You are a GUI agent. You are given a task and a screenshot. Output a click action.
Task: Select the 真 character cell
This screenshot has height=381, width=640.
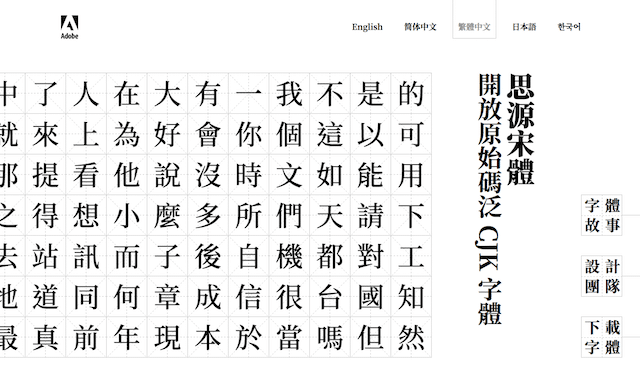pos(45,337)
